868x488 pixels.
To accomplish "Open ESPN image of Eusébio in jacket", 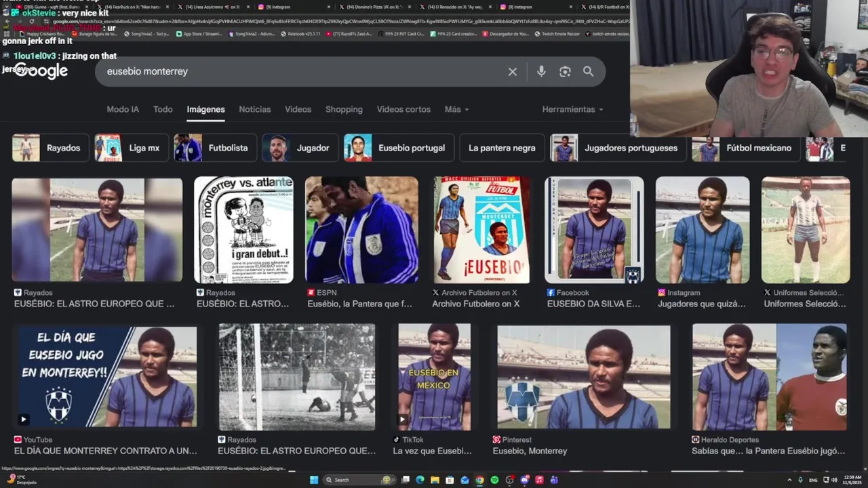I will click(x=361, y=230).
